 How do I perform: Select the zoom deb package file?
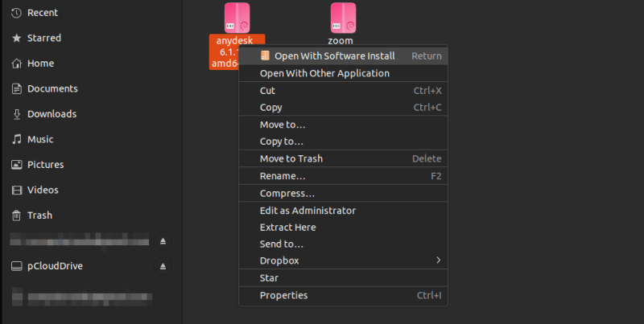pos(343,22)
